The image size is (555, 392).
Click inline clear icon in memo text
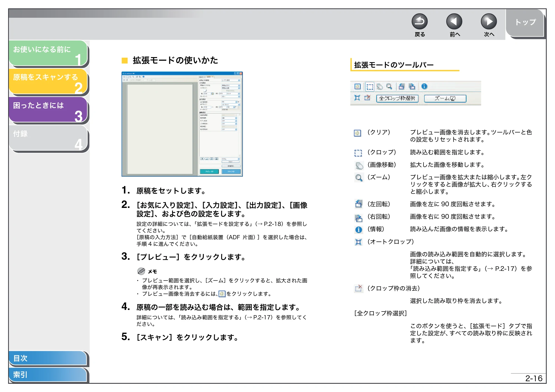(x=222, y=294)
